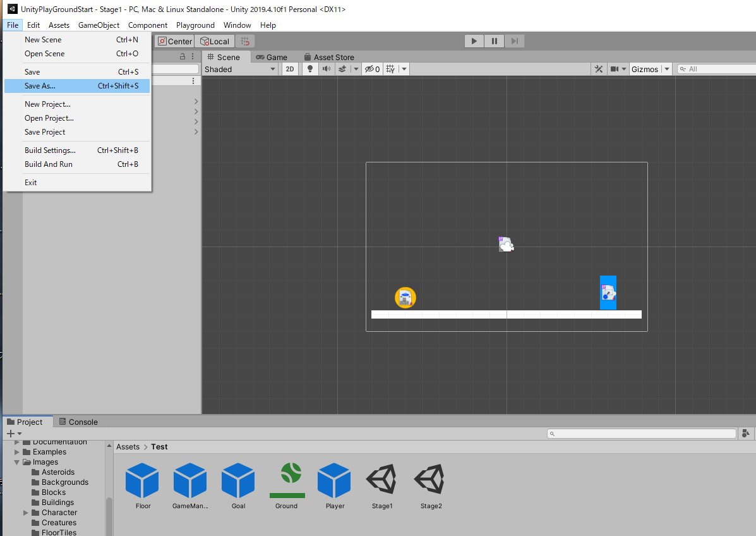Viewport: 756px width, 536px height.
Task: Open effects dropdown arrow next to layers icon
Action: 356,69
